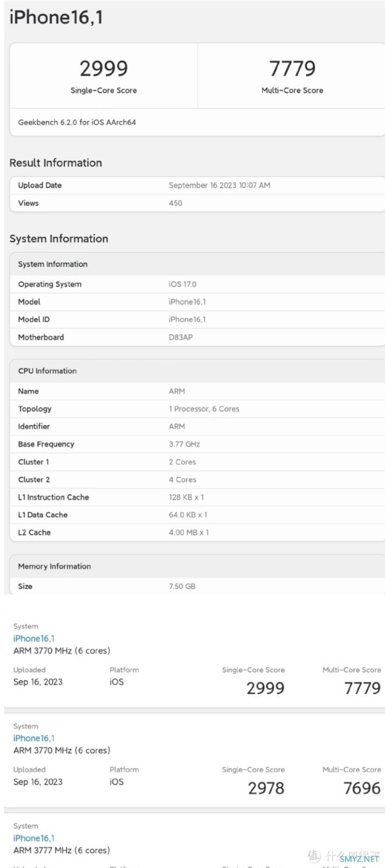Click the 2978 single-core score in the list
This screenshot has height=868, width=385.
(x=266, y=788)
